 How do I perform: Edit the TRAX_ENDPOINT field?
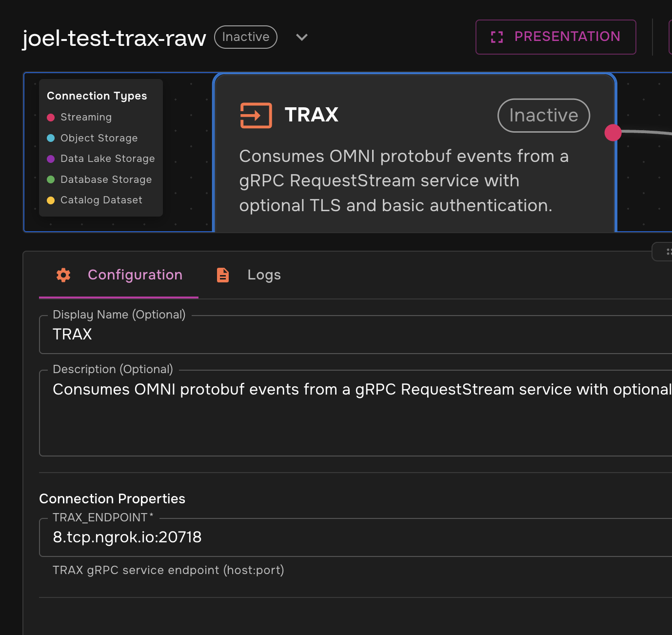(x=356, y=537)
